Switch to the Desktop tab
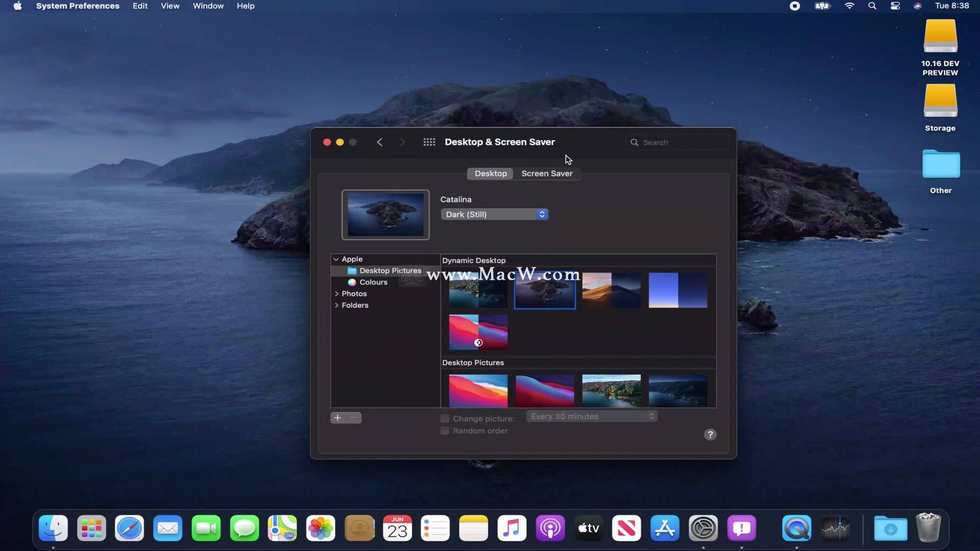This screenshot has width=980, height=551. tap(491, 174)
